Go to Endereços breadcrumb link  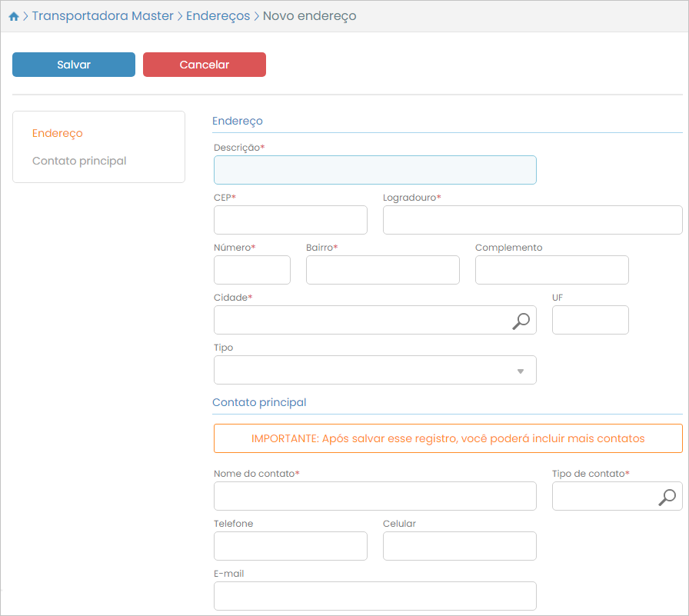(x=218, y=16)
